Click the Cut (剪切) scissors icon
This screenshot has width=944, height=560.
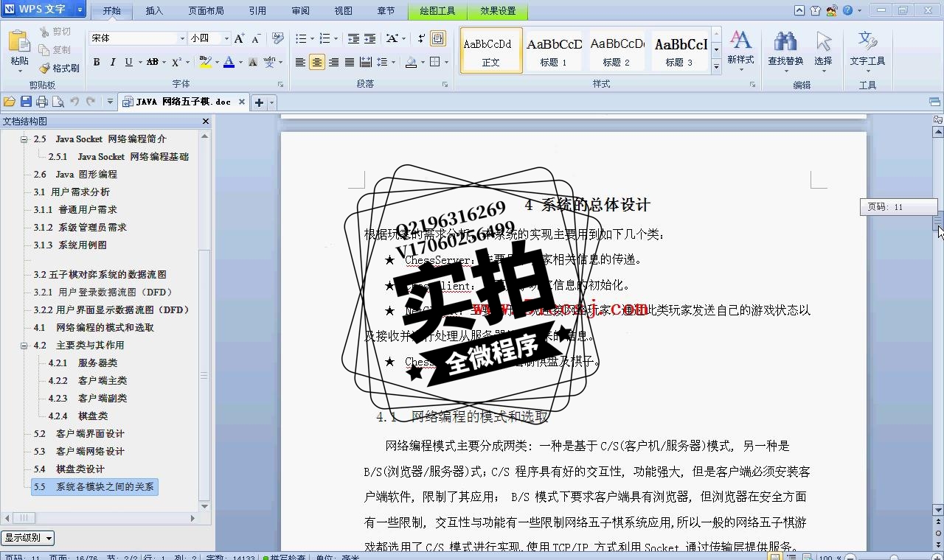[44, 32]
